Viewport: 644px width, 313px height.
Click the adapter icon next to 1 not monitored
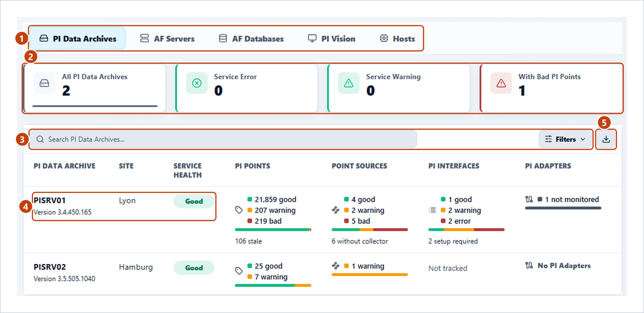click(x=529, y=200)
